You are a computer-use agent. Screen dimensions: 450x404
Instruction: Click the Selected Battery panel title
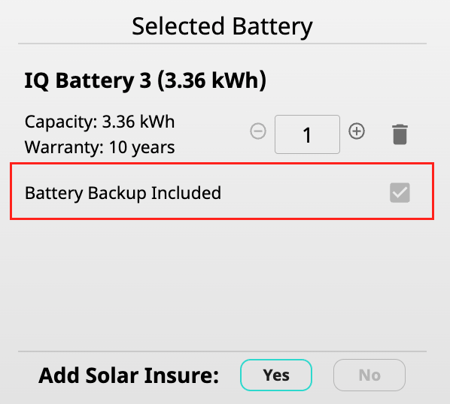point(222,26)
